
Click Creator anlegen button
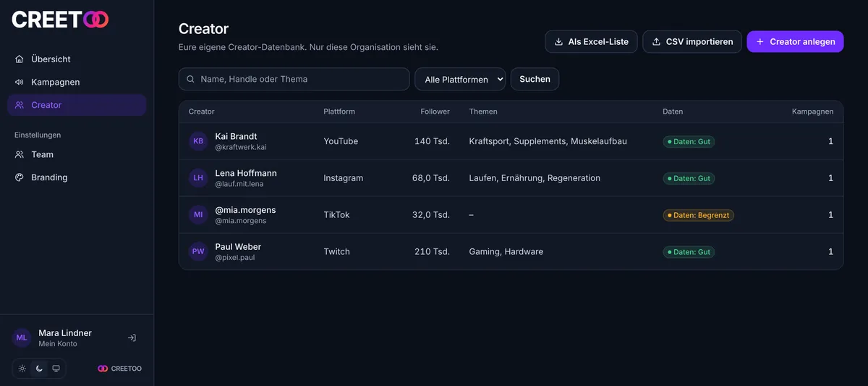[x=795, y=42]
